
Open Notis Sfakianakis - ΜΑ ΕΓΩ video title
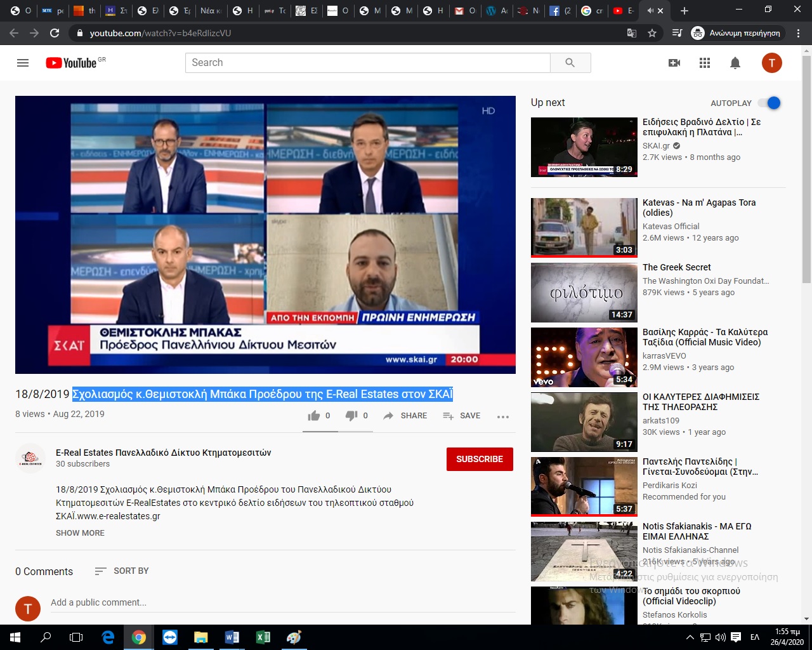697,531
